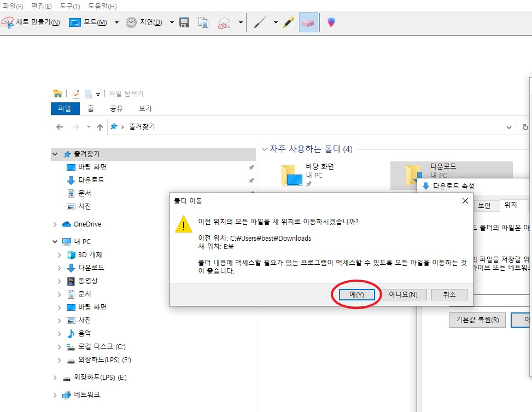Copy the snip using the copy icon
532x412 pixels.
point(203,22)
